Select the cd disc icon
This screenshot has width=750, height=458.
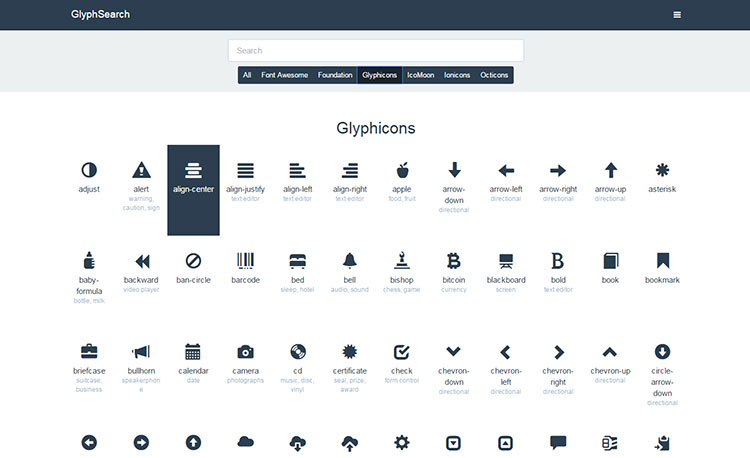coord(298,351)
